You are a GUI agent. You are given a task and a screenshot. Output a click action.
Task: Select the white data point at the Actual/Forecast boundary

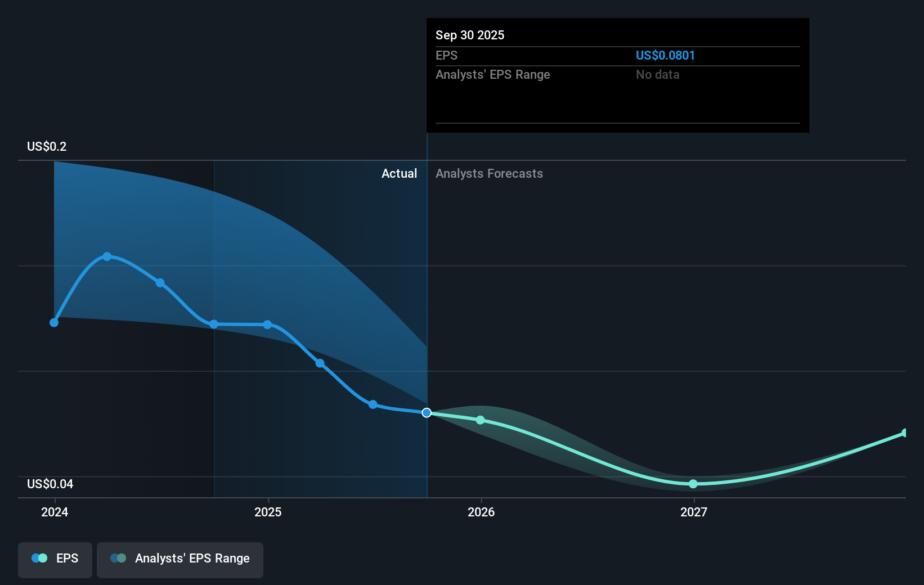coord(427,412)
